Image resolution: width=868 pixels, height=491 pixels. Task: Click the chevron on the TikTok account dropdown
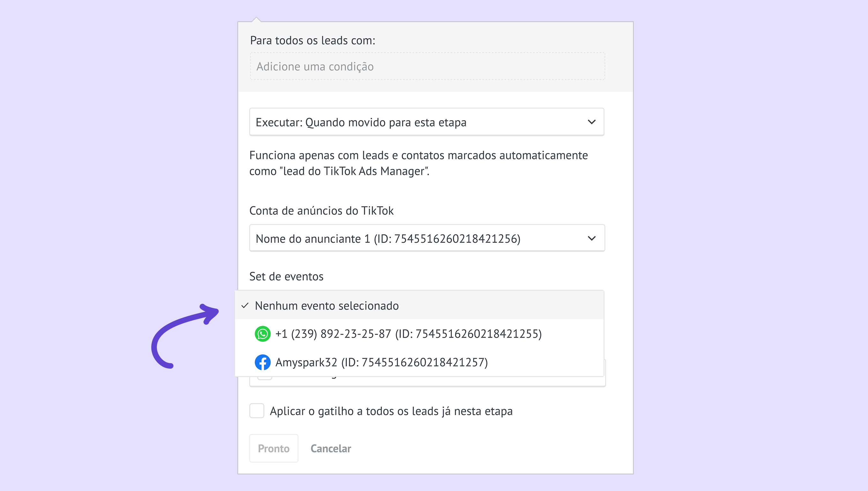coord(591,238)
